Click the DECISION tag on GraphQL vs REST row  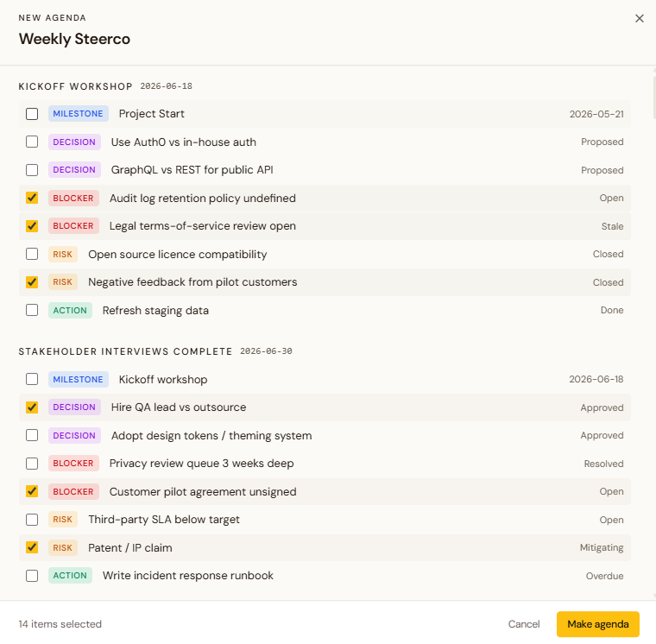74,170
